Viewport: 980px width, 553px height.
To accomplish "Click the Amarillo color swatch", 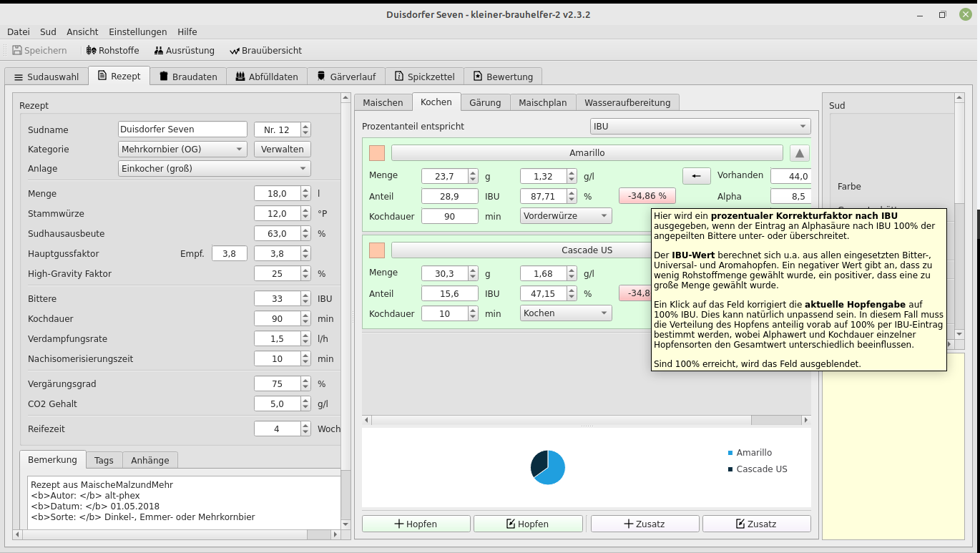I will pos(377,153).
